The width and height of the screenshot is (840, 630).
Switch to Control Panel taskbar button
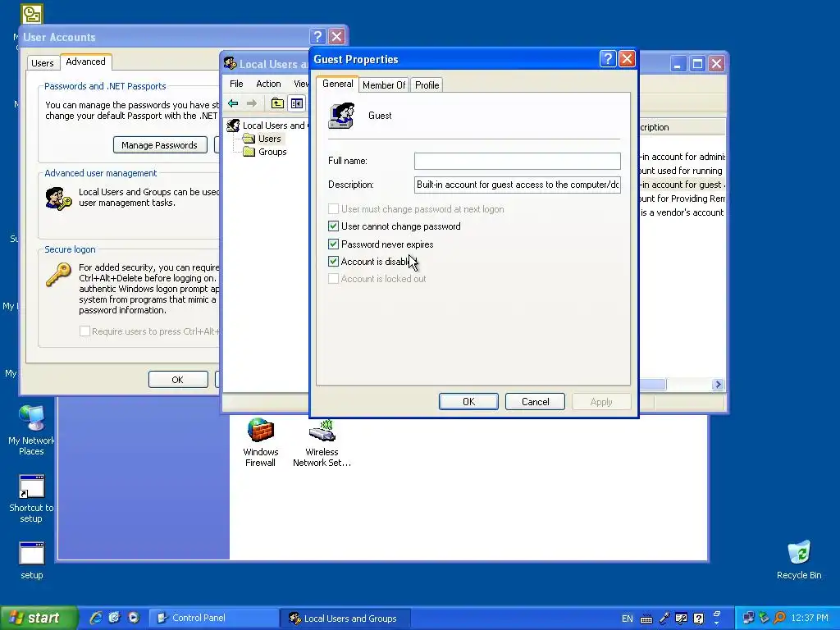point(212,619)
